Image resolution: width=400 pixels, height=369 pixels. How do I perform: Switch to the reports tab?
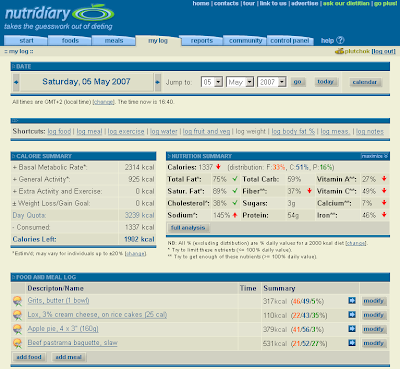201,41
